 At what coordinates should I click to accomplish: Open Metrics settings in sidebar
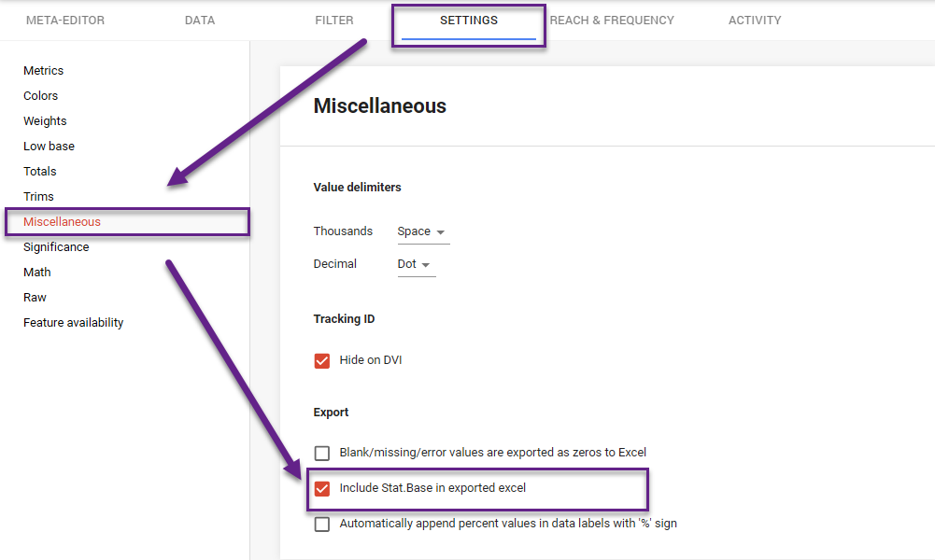44,71
